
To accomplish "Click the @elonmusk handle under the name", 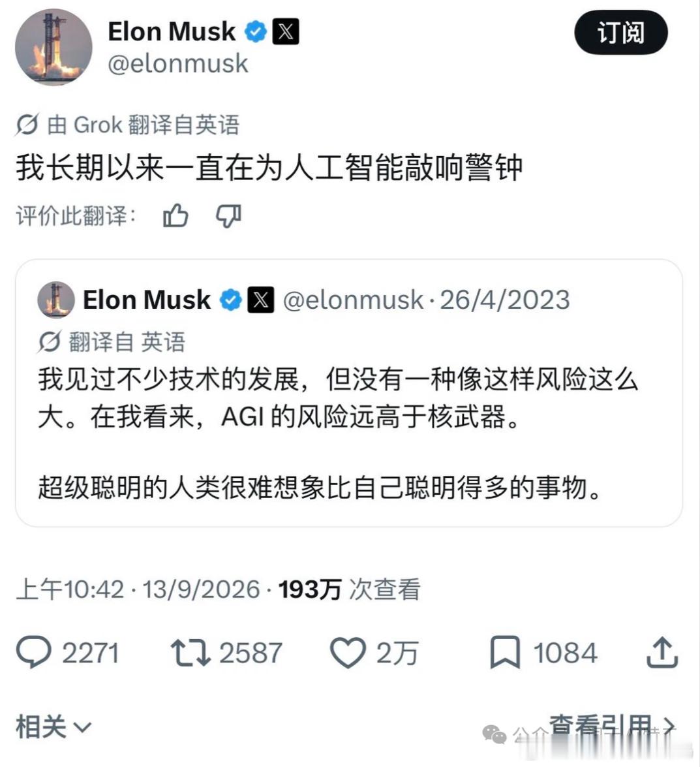I will pos(178,63).
